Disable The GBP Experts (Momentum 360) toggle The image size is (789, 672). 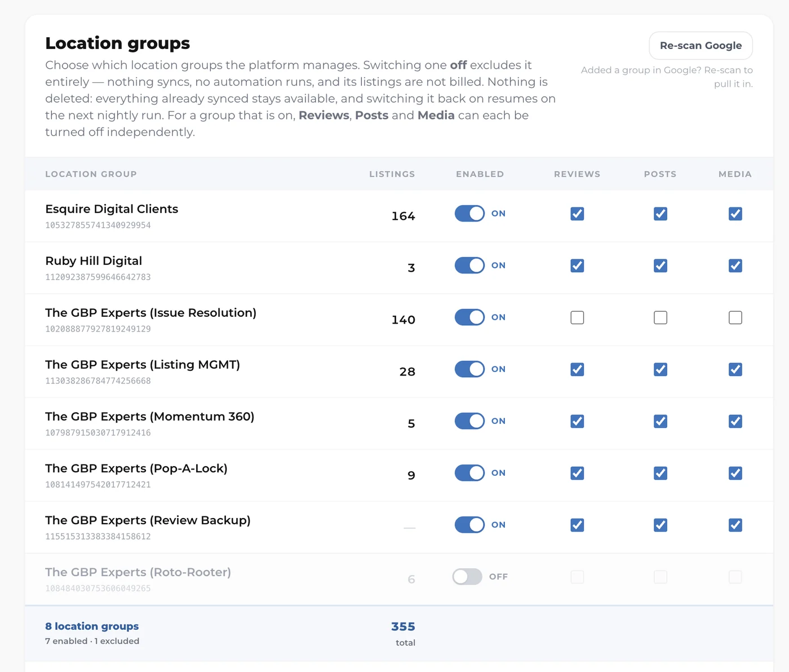tap(469, 421)
